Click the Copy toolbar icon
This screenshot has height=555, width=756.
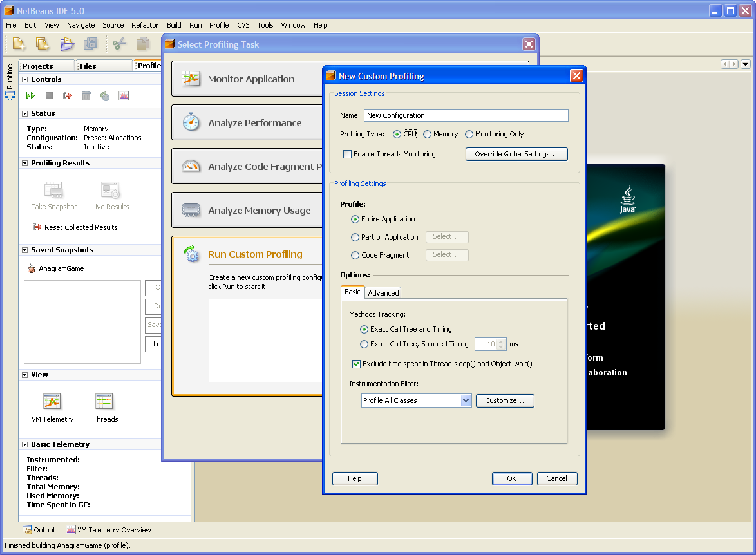[143, 44]
